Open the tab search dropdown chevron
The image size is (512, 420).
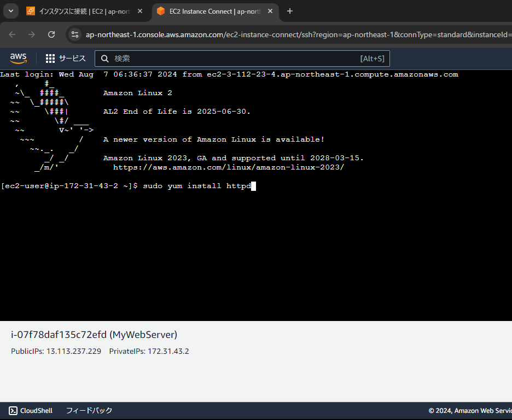click(x=11, y=11)
